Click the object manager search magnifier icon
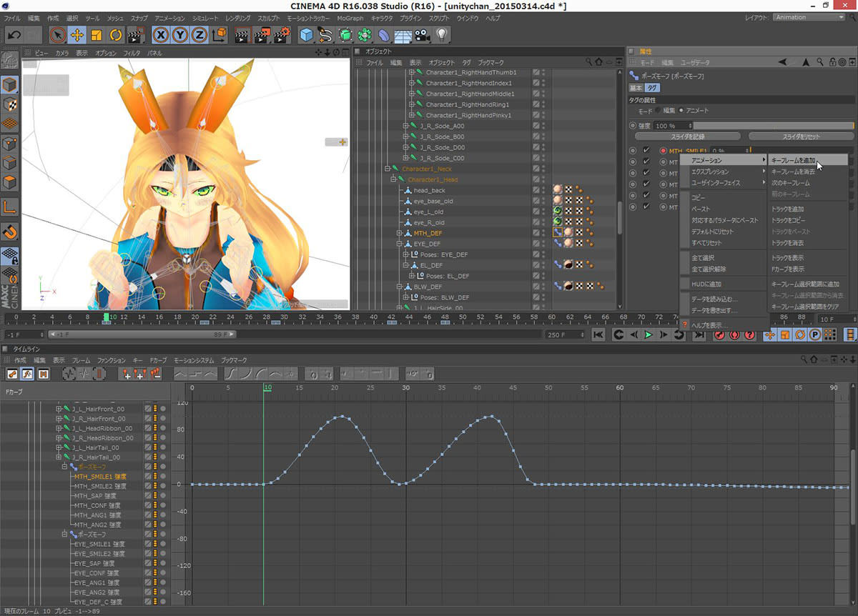Screen dimensions: 858x616 pyautogui.click(x=588, y=62)
